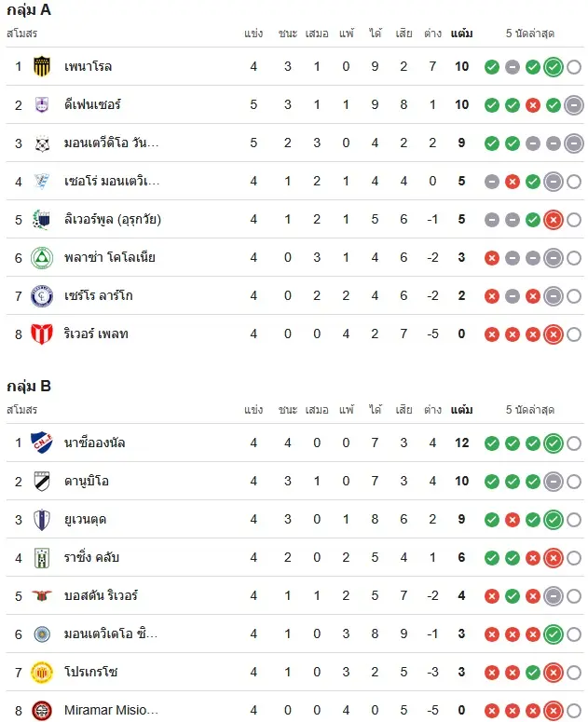Click River Plate red-white striped crest
The width and height of the screenshot is (588, 722).
click(42, 334)
